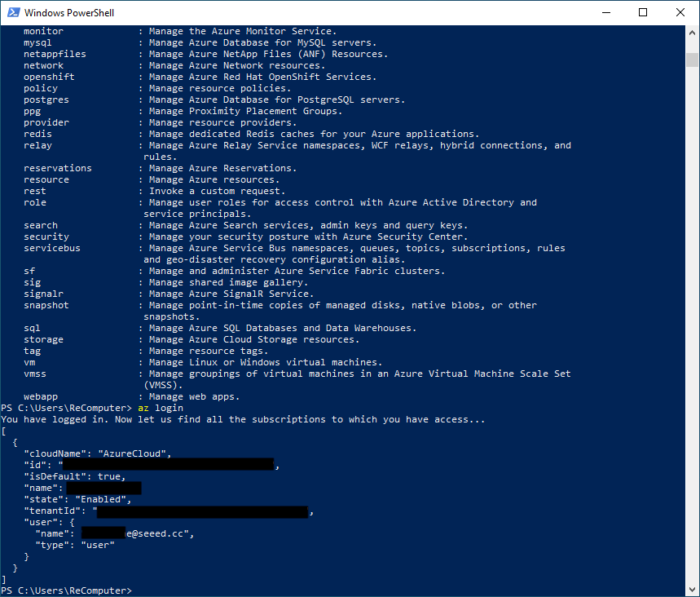Click the 'storage' command name
The image size is (700, 597).
pos(43,339)
